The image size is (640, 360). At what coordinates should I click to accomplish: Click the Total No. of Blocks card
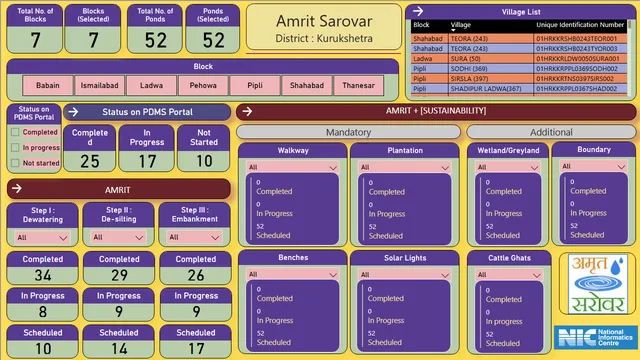[35, 29]
